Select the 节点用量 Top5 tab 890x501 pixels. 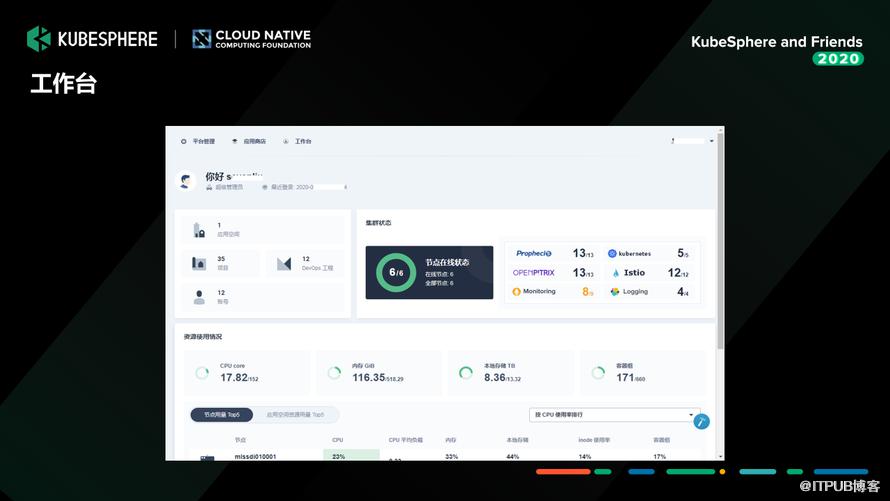[x=221, y=415]
